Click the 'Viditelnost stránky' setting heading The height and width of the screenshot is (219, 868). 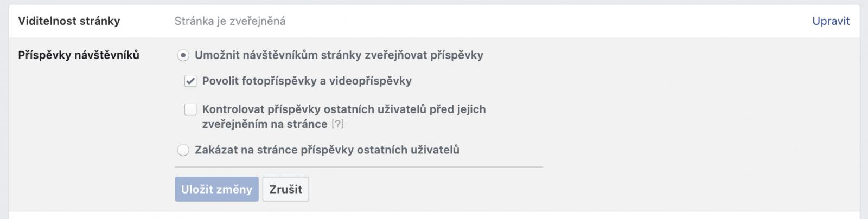pyautogui.click(x=69, y=21)
